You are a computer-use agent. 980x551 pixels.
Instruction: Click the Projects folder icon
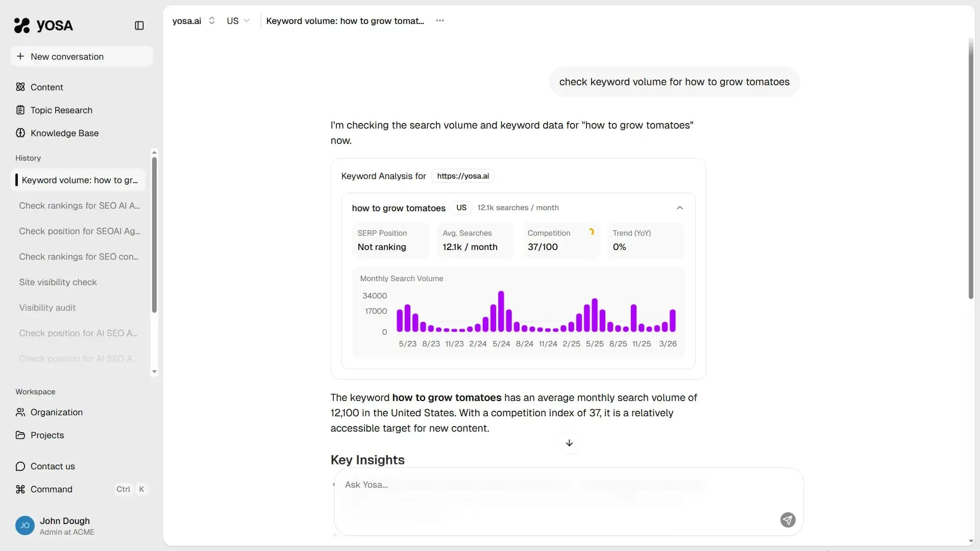[x=20, y=435]
